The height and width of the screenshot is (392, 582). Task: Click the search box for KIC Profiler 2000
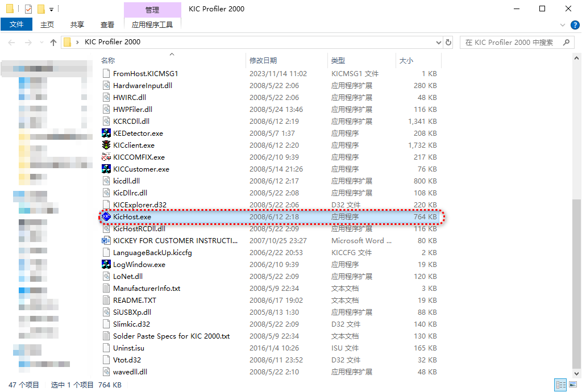tap(510, 42)
